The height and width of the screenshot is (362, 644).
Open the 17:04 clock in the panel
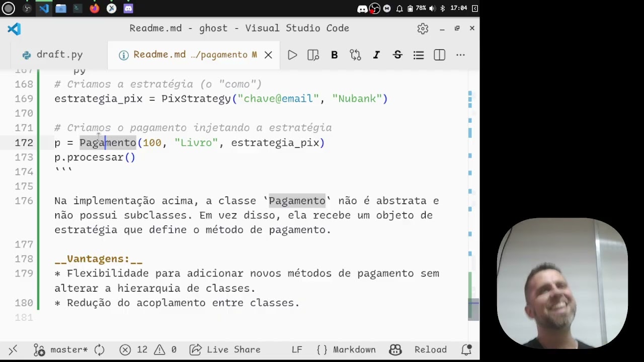click(459, 8)
